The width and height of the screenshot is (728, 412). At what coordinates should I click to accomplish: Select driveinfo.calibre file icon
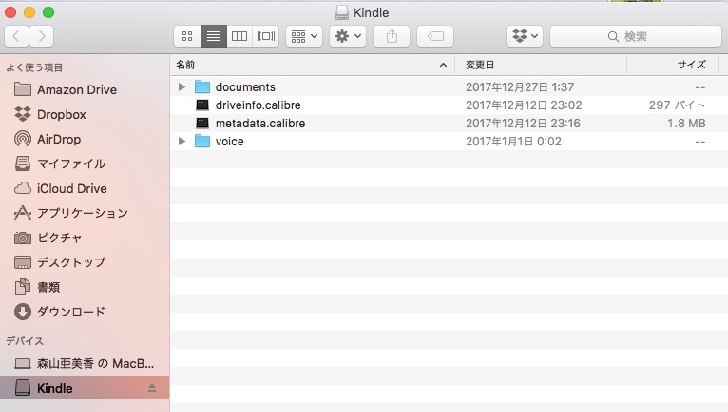click(x=202, y=105)
